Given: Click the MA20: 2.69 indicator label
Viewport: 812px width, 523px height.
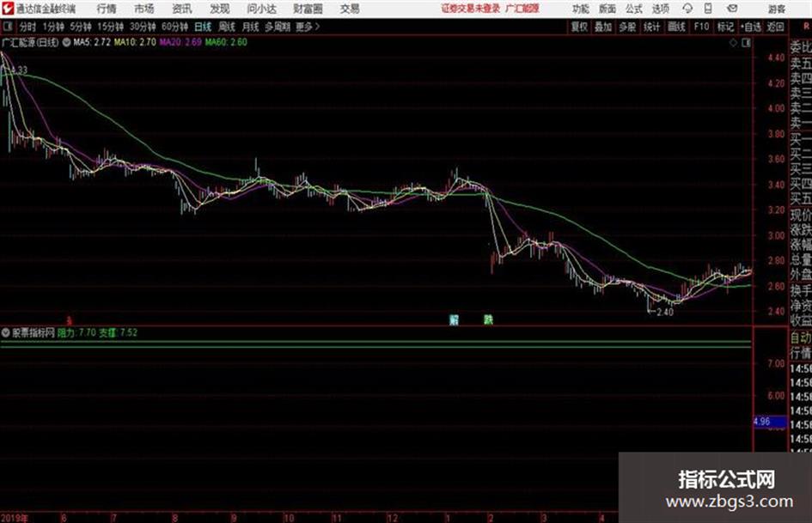Looking at the screenshot, I should coord(180,42).
